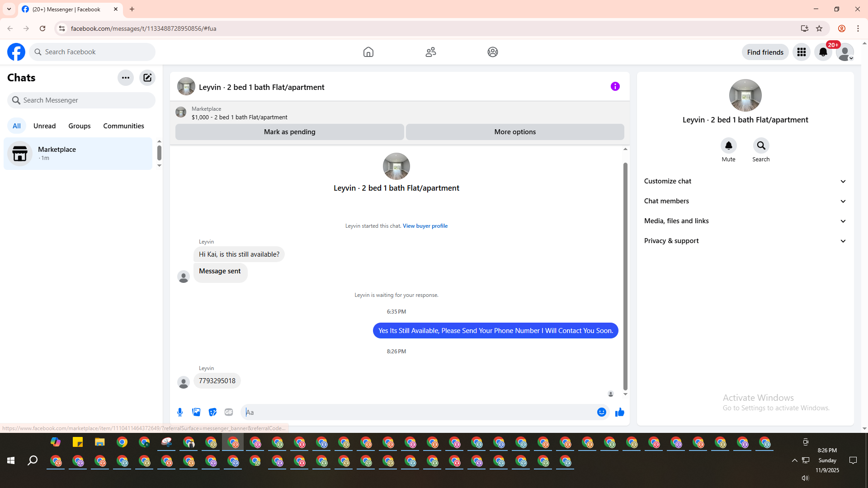Viewport: 868px width, 488px height.
Task: View site information icon in address bar
Action: click(x=62, y=28)
